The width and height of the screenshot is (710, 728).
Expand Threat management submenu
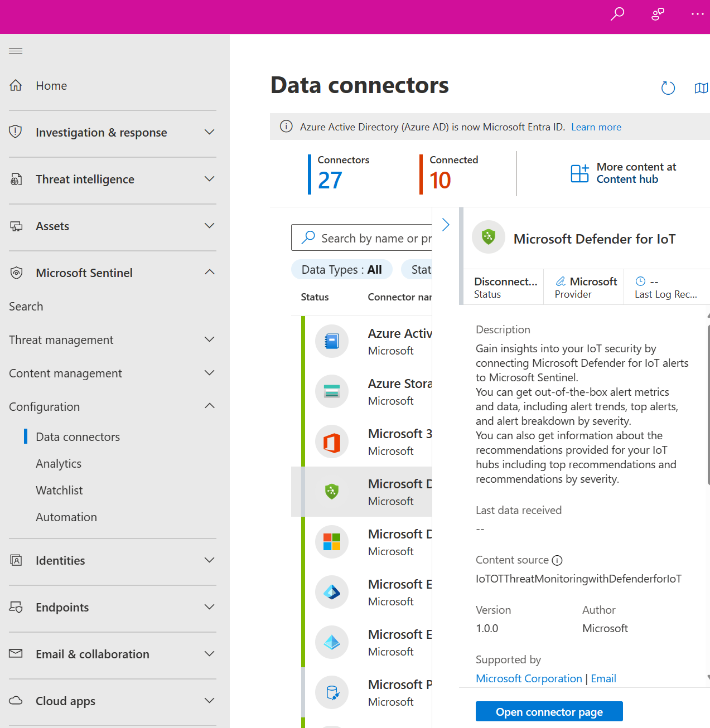click(x=210, y=339)
